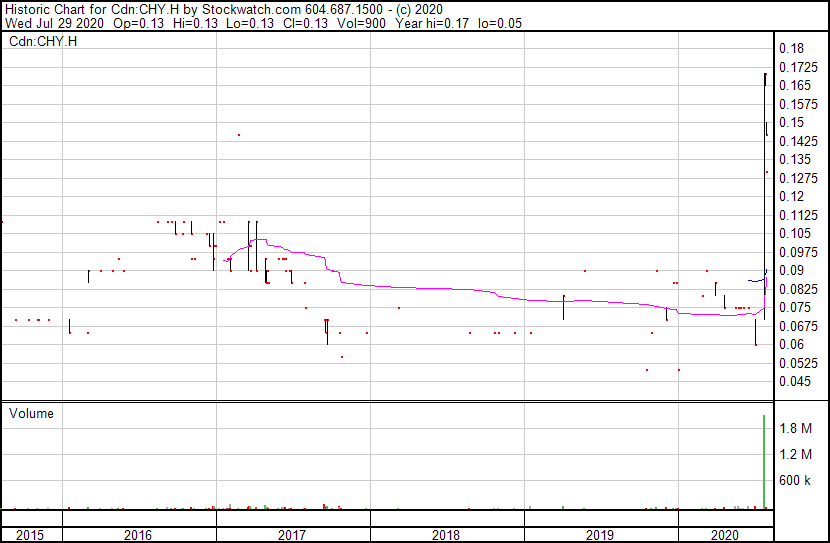830x543 pixels.
Task: Click the 'Op=0.13' open price value
Action: tap(139, 23)
